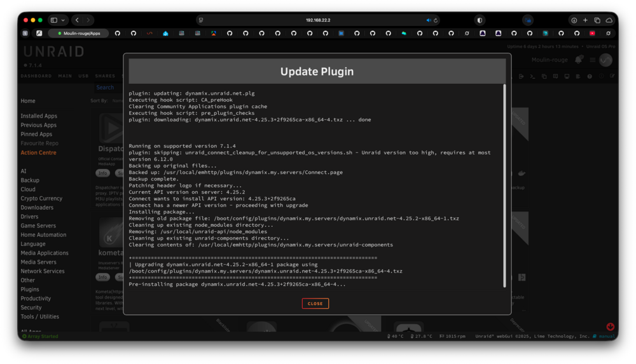The height and width of the screenshot is (364, 636).
Task: Select the Plugins category
Action: [30, 289]
